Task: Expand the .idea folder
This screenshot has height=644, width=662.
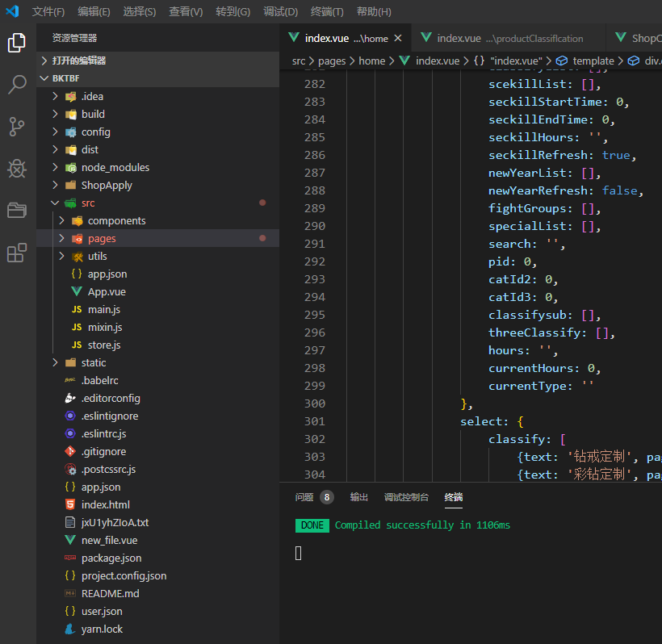Action: coord(55,96)
